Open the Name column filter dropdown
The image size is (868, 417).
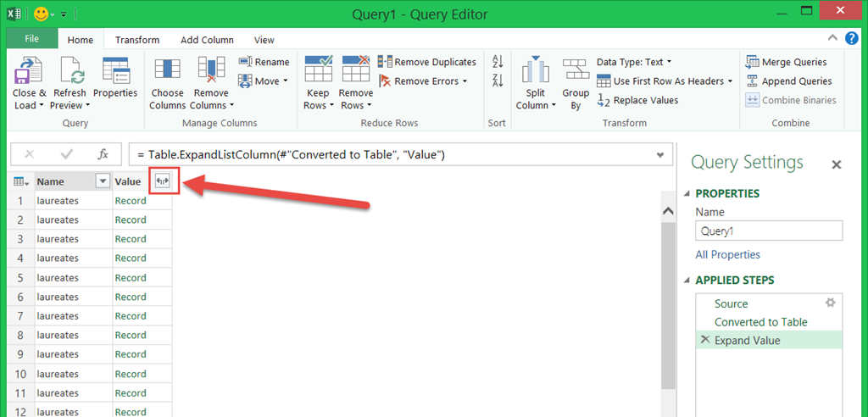point(103,181)
